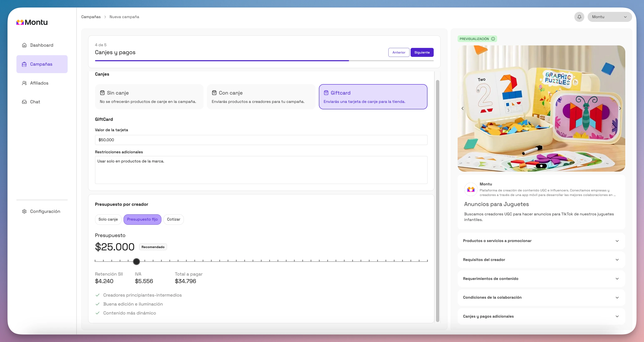The width and height of the screenshot is (644, 342).
Task: Click the Con canje bag icon
Action: pyautogui.click(x=214, y=93)
